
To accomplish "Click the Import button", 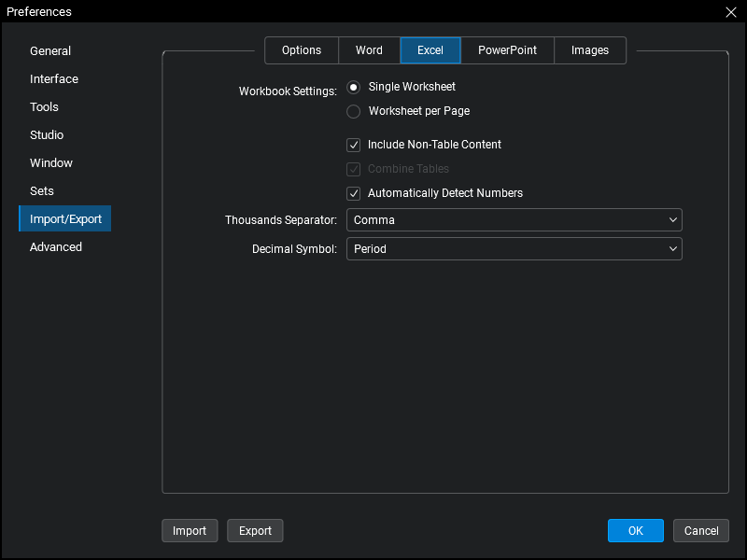I will click(x=190, y=531).
